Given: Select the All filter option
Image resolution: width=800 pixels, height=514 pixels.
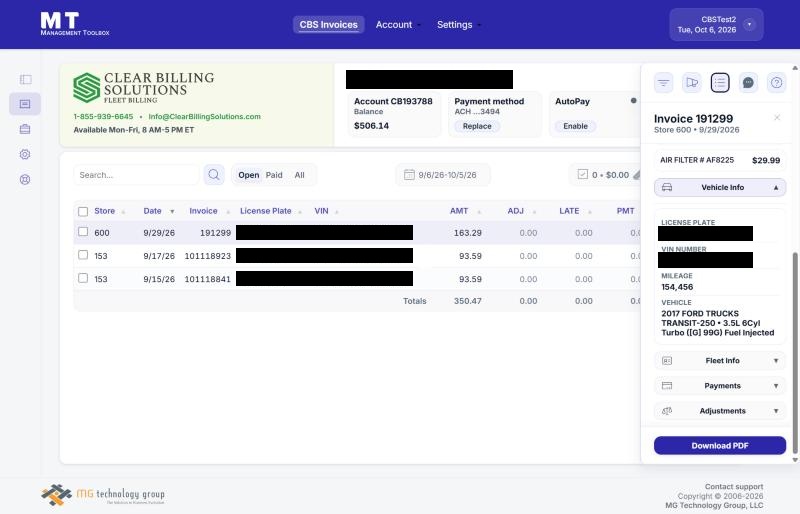Looking at the screenshot, I should (x=299, y=175).
